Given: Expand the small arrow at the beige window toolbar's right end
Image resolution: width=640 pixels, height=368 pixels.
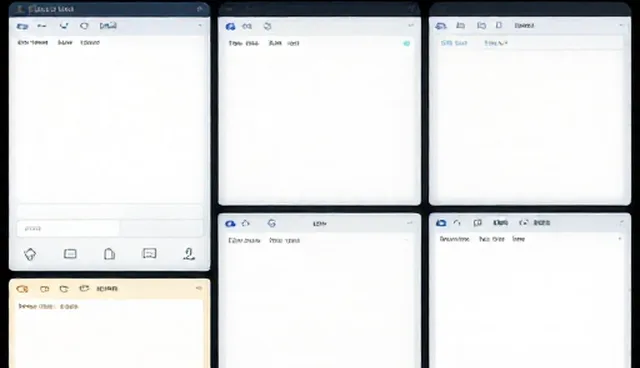Looking at the screenshot, I should tap(199, 288).
